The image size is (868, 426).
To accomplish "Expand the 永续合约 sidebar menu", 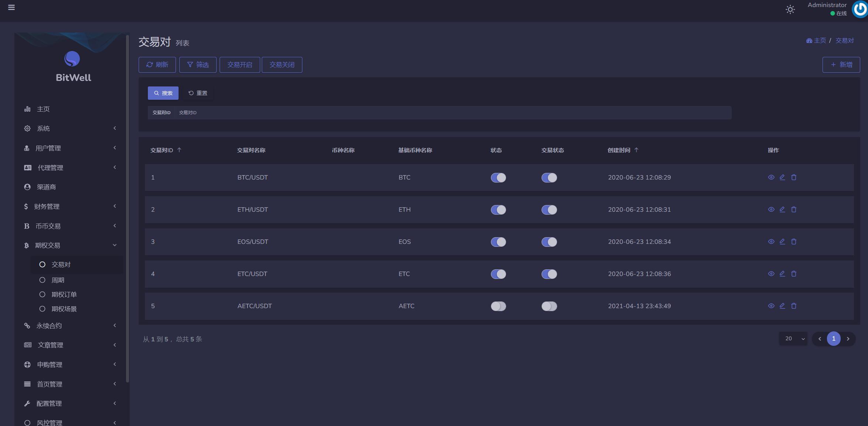I will [70, 326].
